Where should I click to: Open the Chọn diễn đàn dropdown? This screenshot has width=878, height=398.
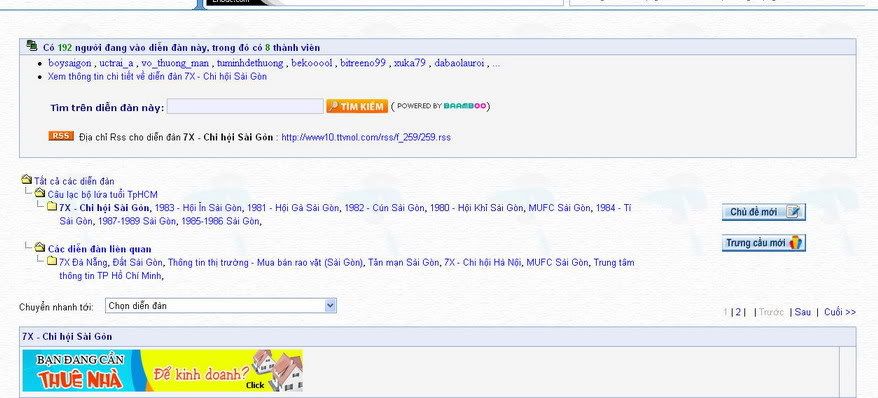[x=221, y=306]
